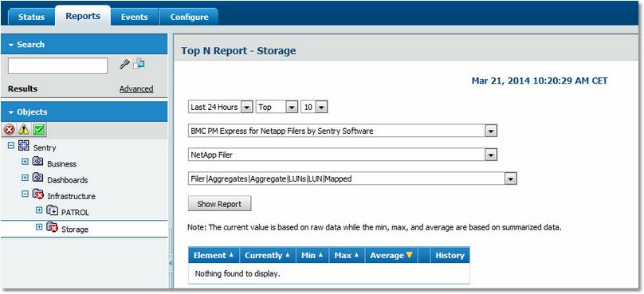Click the Infrastructure folder error icon
Screen dimensions: 644x294
coord(38,194)
